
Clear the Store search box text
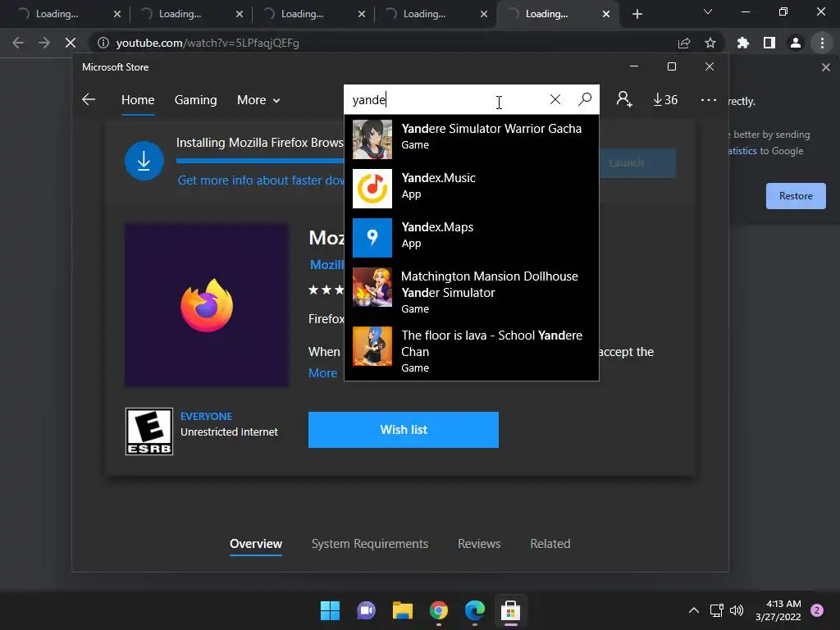click(x=555, y=99)
